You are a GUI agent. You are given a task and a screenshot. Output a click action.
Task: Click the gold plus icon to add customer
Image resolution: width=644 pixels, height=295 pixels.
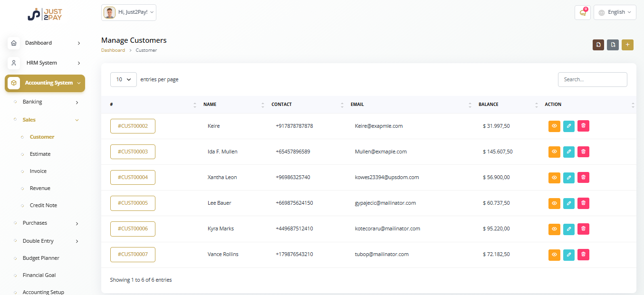[x=627, y=45]
